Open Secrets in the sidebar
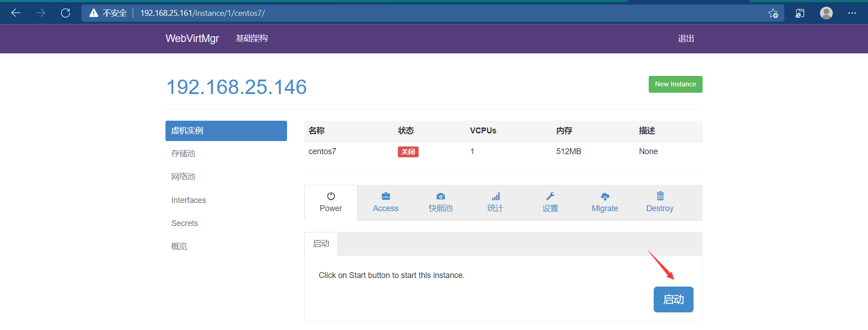868x330 pixels. pyautogui.click(x=184, y=223)
